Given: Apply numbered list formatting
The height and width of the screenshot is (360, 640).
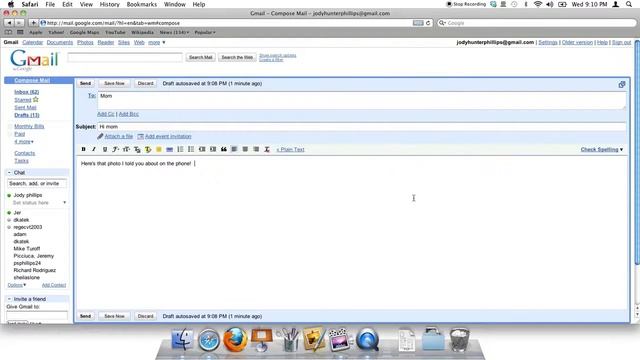Looking at the screenshot, I should (x=180, y=149).
